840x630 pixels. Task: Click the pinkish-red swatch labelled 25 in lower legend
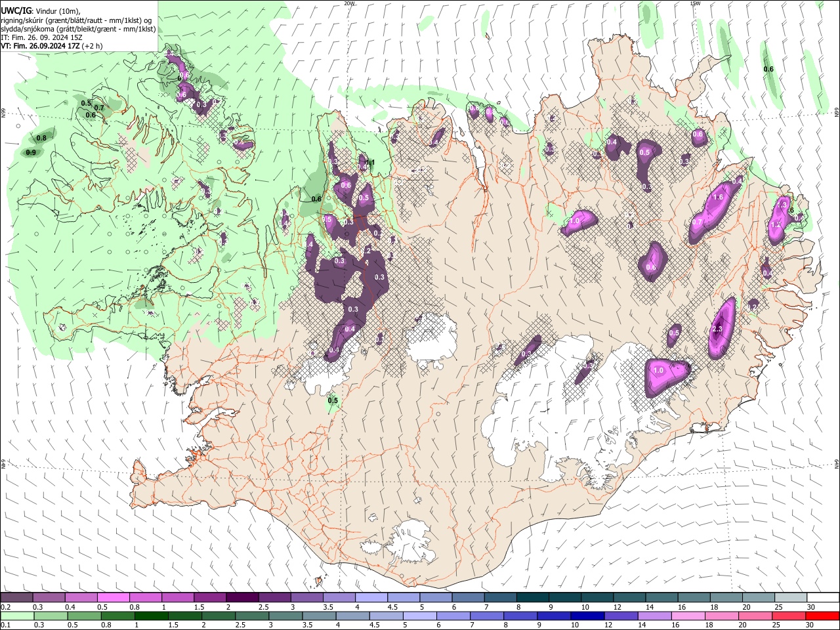pyautogui.click(x=787, y=616)
